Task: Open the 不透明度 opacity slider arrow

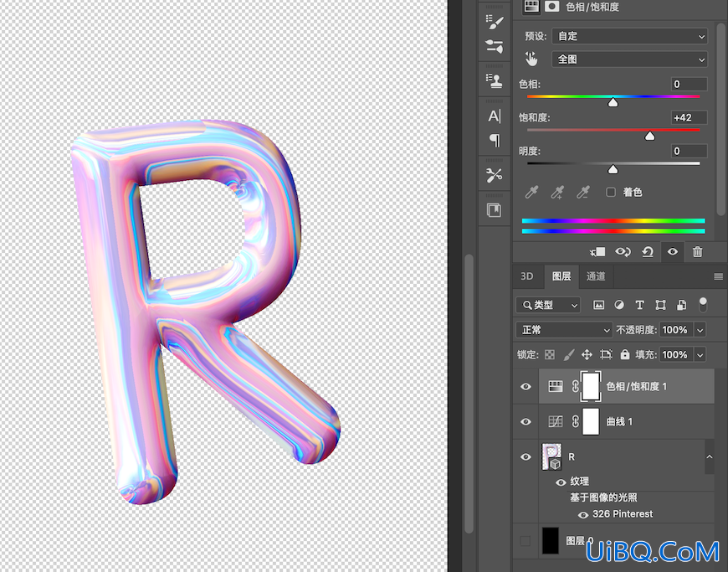Action: pos(700,330)
